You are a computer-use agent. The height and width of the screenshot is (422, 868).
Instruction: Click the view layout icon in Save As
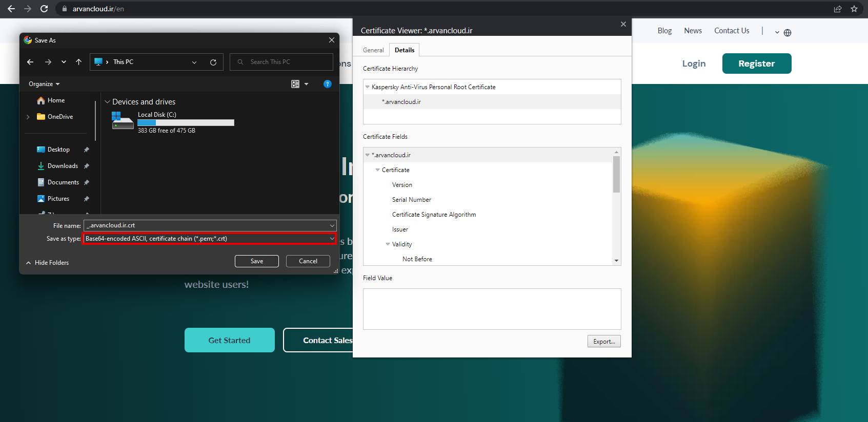coord(295,84)
